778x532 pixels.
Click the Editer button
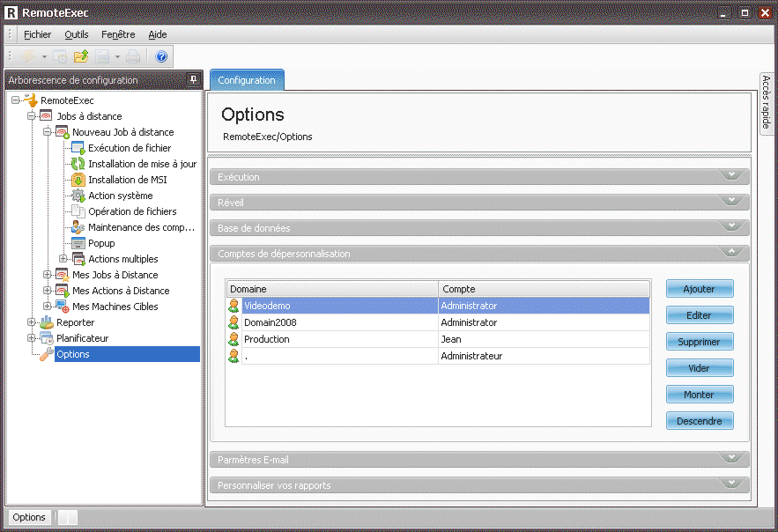click(700, 314)
